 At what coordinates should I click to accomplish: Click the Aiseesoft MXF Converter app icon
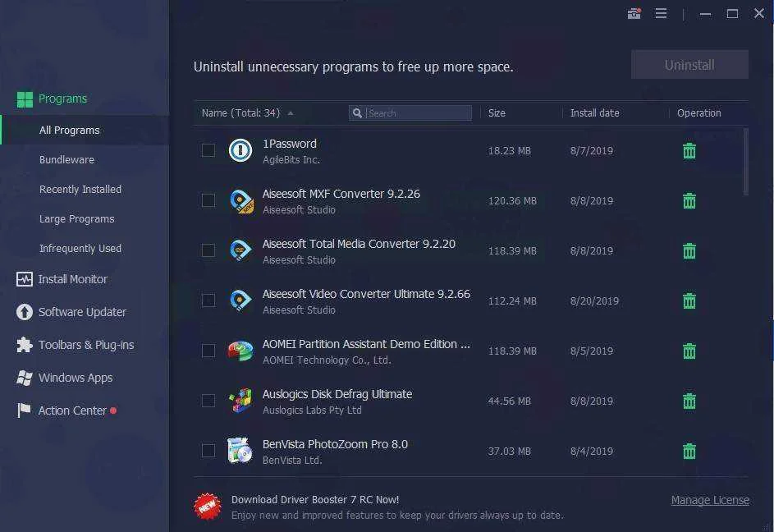click(x=241, y=201)
